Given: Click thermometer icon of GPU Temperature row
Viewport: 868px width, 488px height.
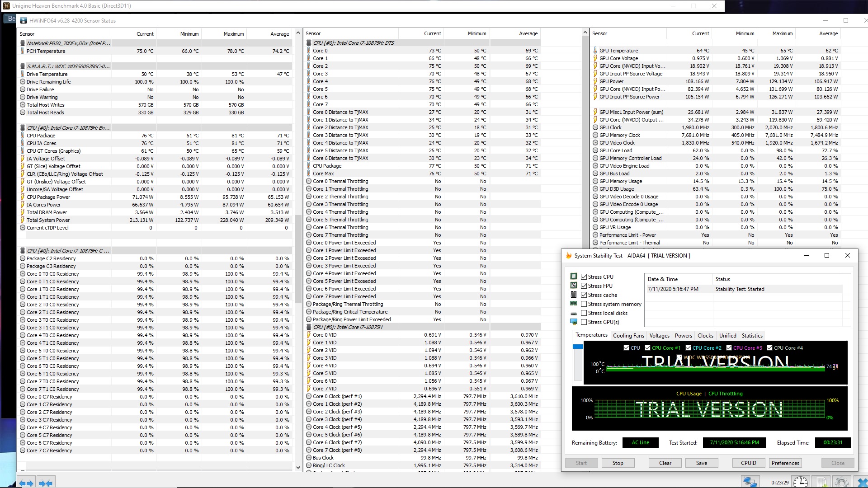Looking at the screenshot, I should (595, 51).
